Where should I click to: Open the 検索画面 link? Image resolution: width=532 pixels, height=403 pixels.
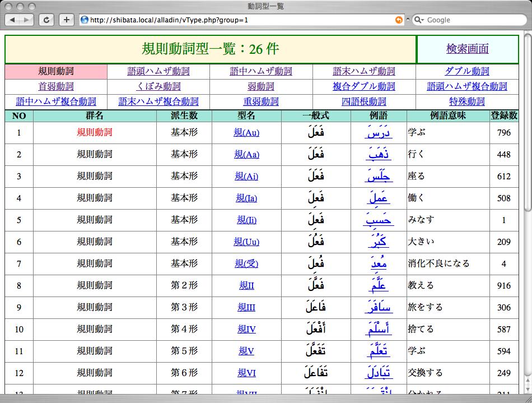point(468,50)
